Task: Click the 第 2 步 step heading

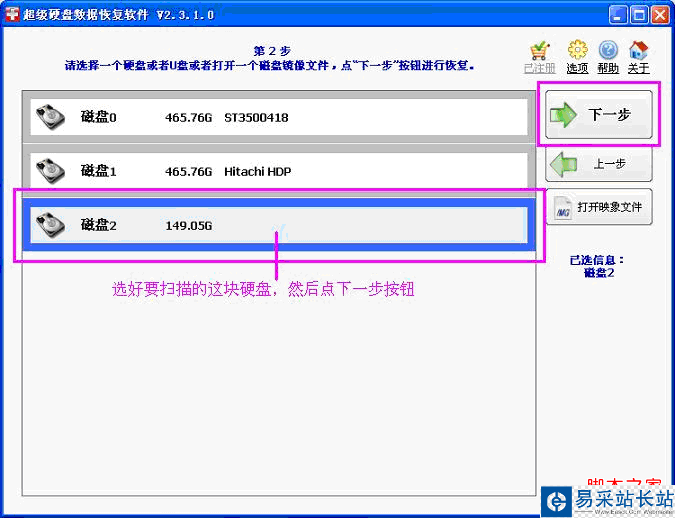Action: (272, 51)
